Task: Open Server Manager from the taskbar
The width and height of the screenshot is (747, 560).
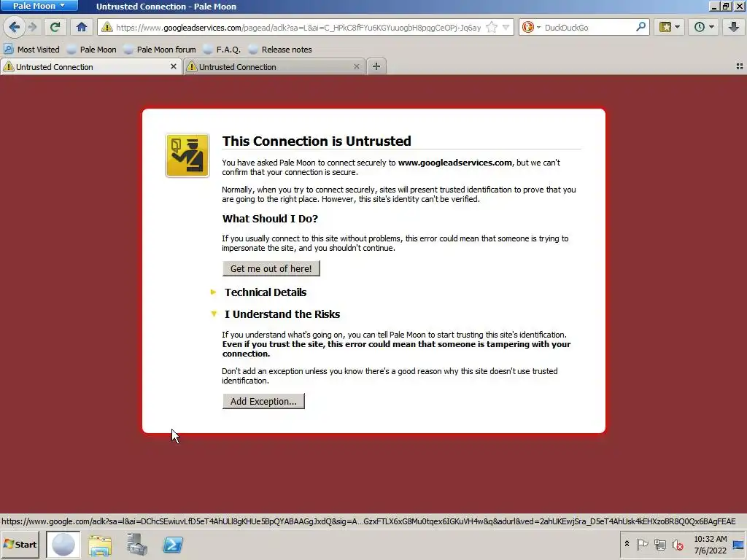Action: pos(136,545)
